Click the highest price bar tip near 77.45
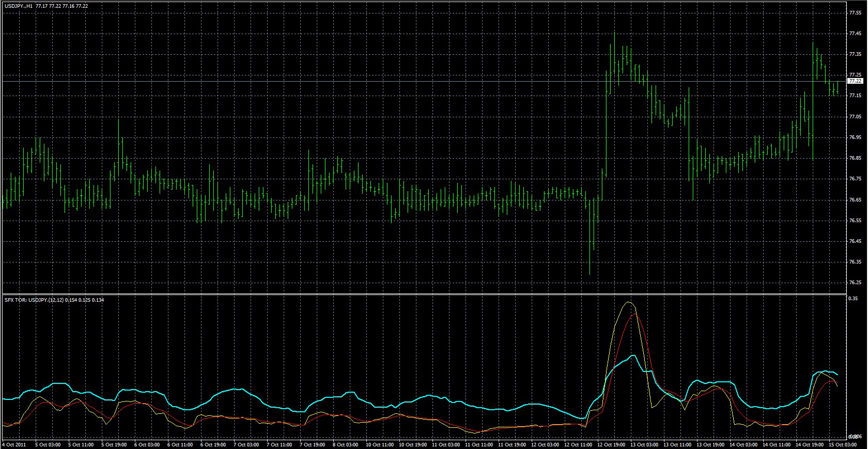Image resolution: width=868 pixels, height=449 pixels. pos(614,32)
